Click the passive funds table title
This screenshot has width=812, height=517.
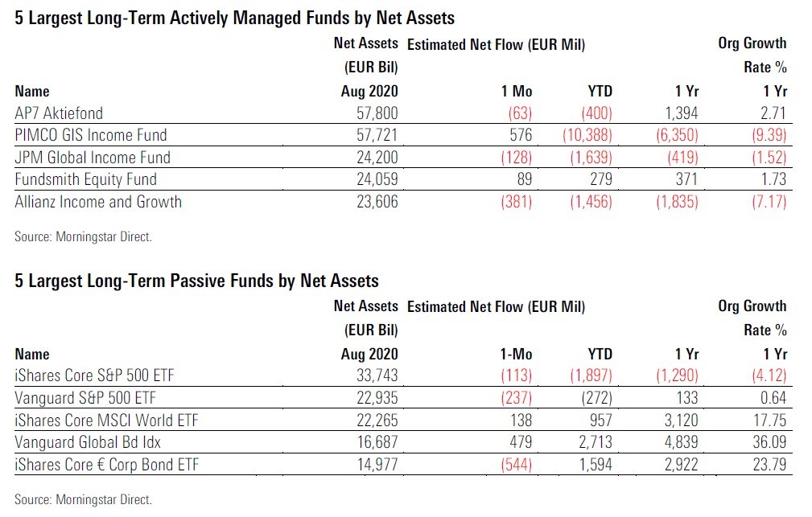click(196, 281)
